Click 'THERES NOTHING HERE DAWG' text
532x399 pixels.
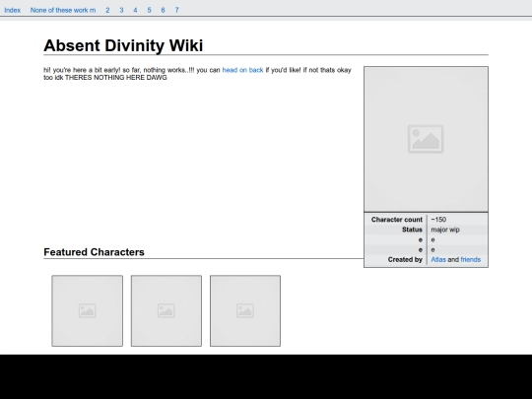(x=115, y=78)
